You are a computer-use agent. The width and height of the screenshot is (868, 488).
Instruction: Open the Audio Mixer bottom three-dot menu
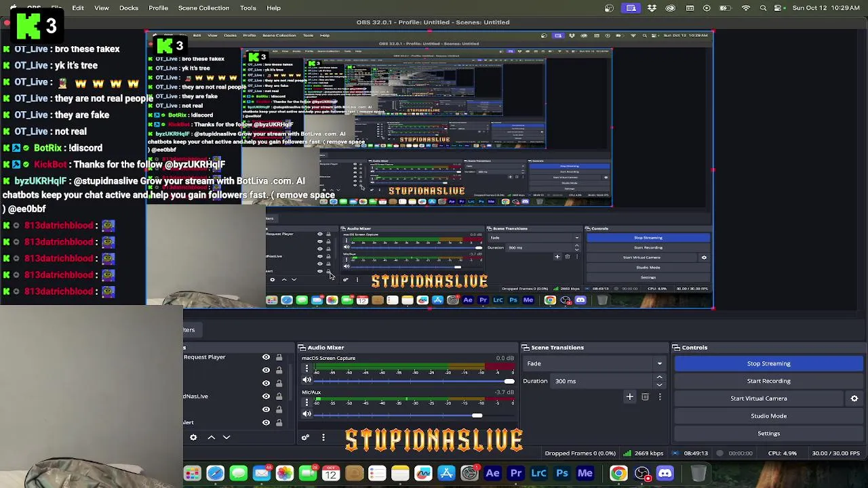[323, 437]
